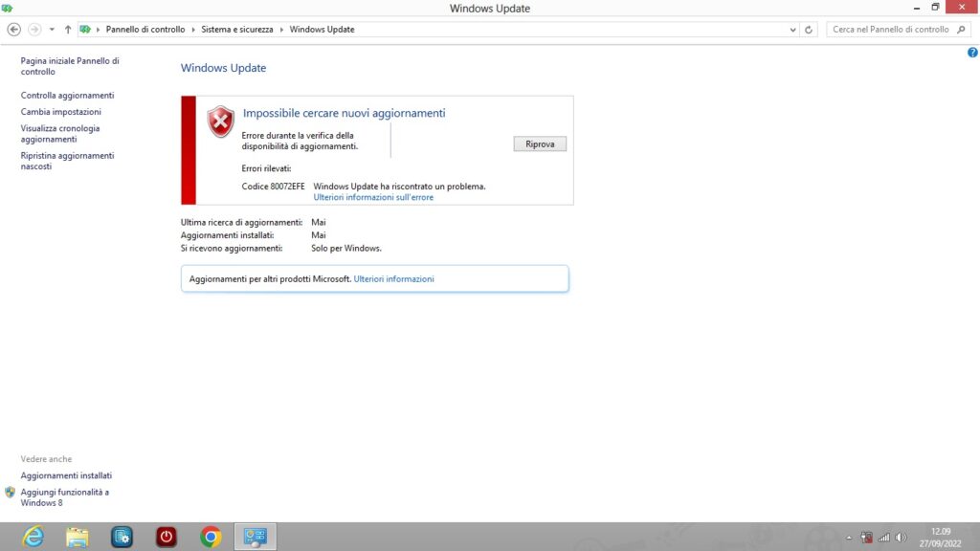
Task: Open Ulteriori informazioni link for other Microsoft products
Action: [x=393, y=279]
